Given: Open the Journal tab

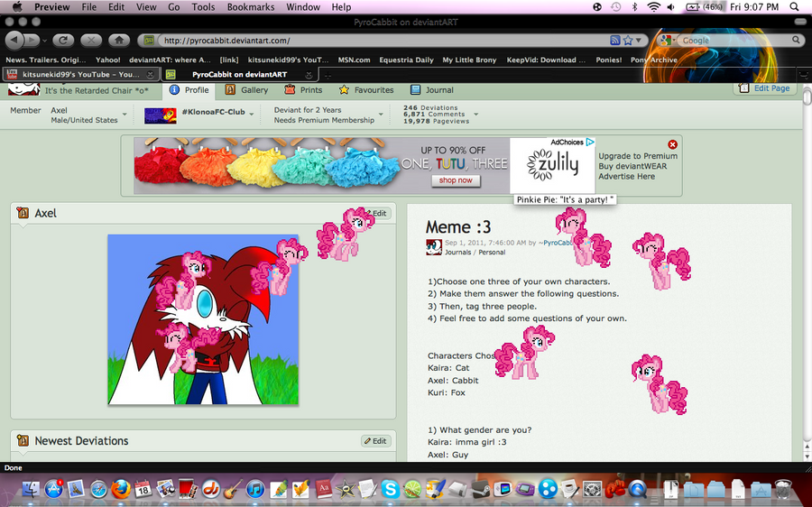Looking at the screenshot, I should pyautogui.click(x=432, y=90).
